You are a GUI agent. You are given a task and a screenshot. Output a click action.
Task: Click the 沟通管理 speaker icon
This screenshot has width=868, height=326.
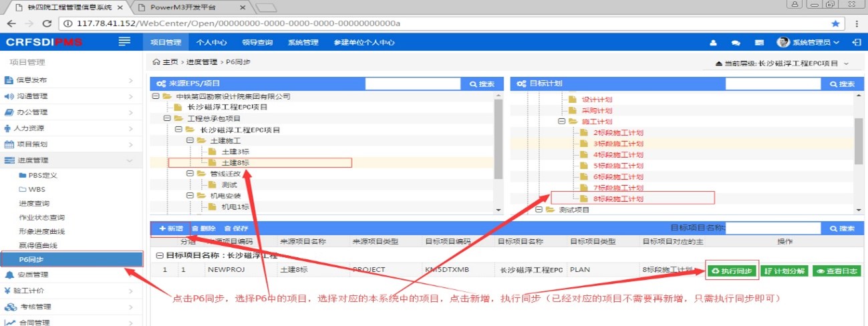9,96
